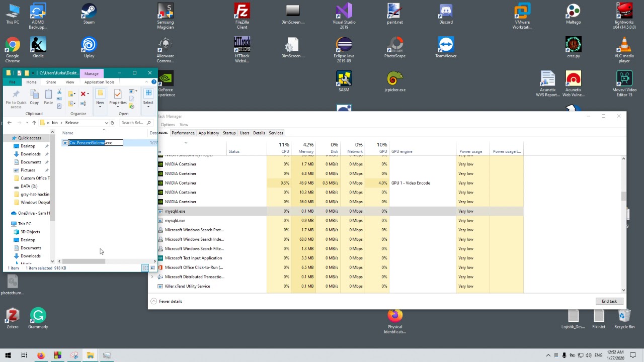This screenshot has width=644, height=362.
Task: Open Eclipse Java 2019-09 shortcut
Action: [344, 50]
